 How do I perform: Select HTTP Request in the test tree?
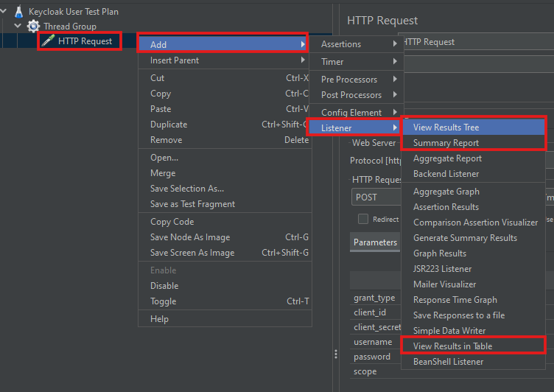click(x=85, y=41)
